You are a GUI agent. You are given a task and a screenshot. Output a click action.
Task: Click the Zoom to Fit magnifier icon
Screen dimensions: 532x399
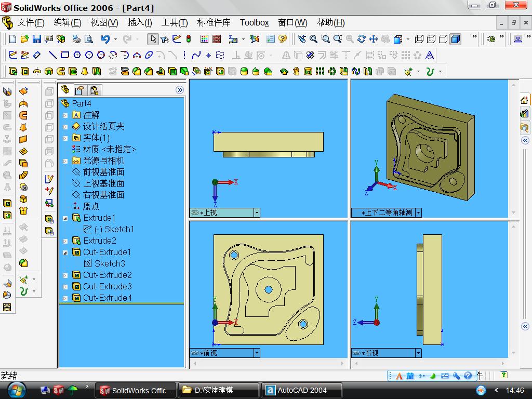(313, 39)
